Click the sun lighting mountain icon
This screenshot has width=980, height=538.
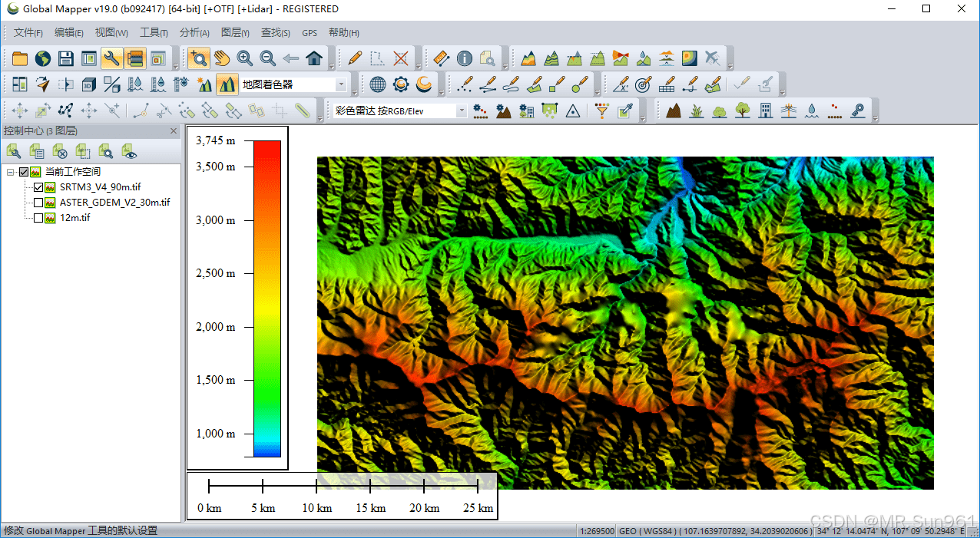tap(204, 84)
